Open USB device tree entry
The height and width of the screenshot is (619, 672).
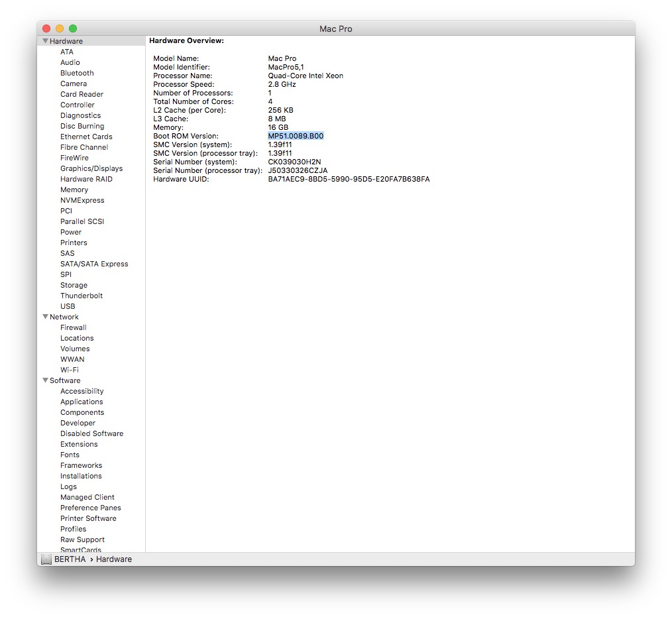pos(68,306)
